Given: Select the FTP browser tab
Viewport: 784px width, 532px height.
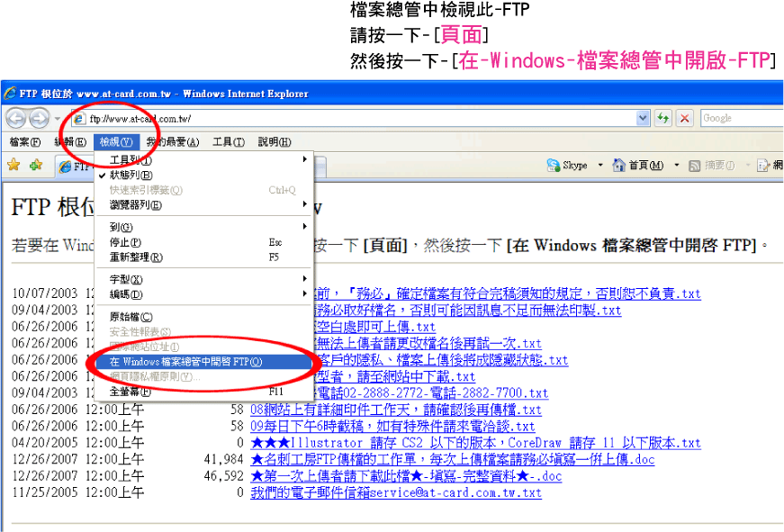Looking at the screenshot, I should [75, 167].
